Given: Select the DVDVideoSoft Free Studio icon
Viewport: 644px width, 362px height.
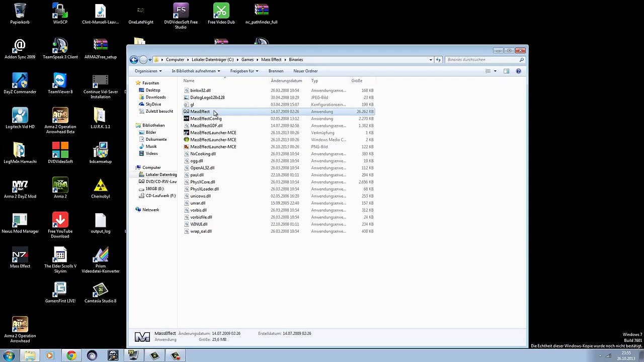Looking at the screenshot, I should tap(181, 16).
